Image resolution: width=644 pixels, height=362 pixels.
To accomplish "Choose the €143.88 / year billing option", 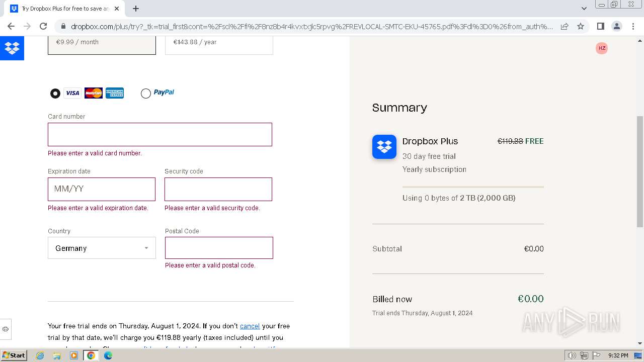I will click(219, 45).
